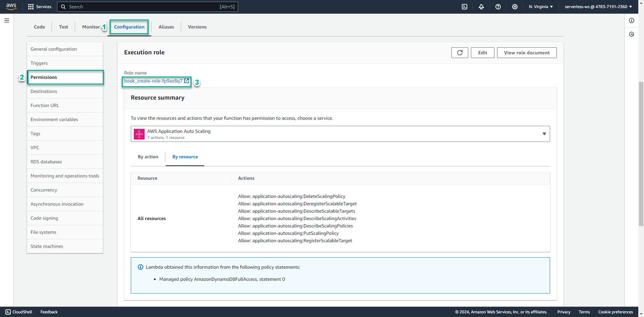The image size is (644, 317).
Task: Click "Allow: application-autoscaling:DeleteScalingPolicy" text
Action: tap(291, 196)
